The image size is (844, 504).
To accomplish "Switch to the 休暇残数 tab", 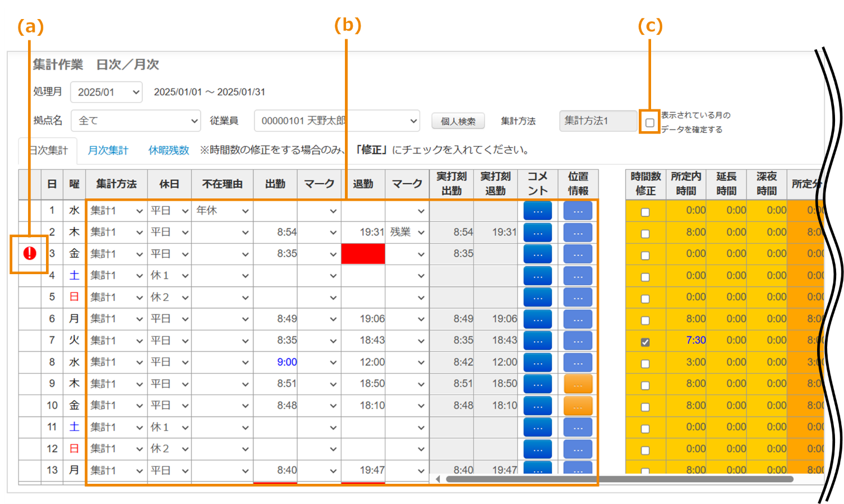I will [x=168, y=150].
